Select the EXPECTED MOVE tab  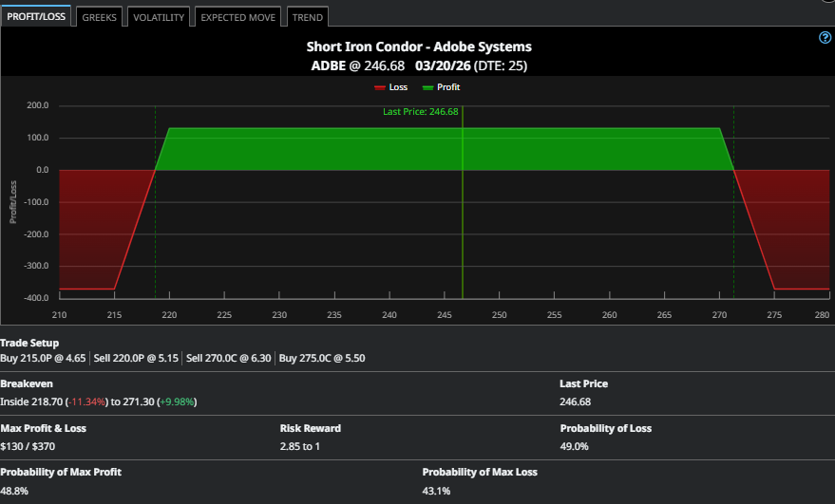[x=238, y=17]
